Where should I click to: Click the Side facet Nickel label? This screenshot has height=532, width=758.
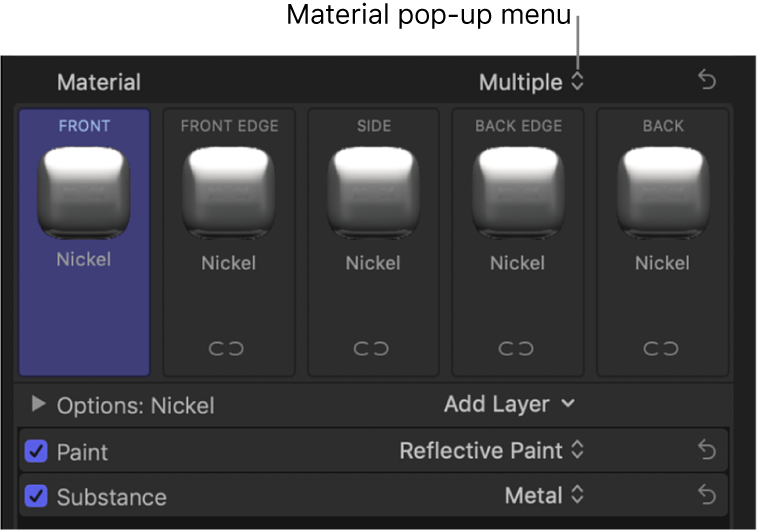[x=373, y=263]
